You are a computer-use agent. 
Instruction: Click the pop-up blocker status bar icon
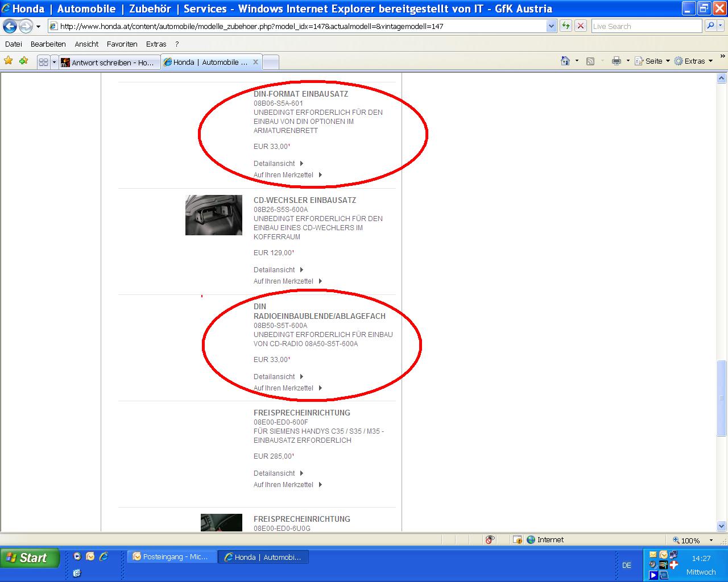tap(490, 540)
